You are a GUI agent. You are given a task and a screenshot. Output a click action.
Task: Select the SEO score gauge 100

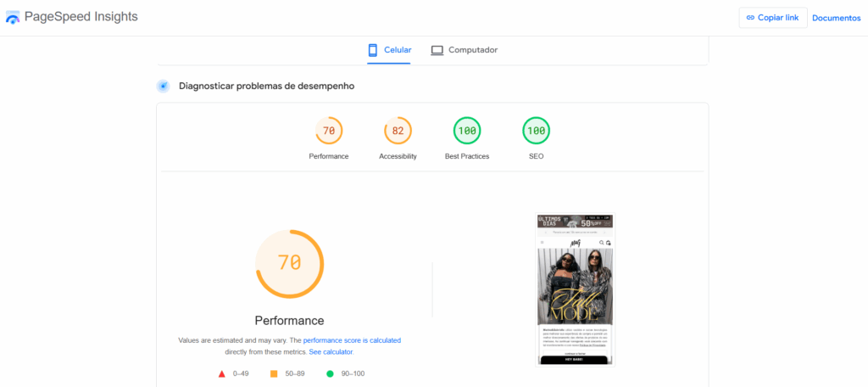(x=536, y=132)
